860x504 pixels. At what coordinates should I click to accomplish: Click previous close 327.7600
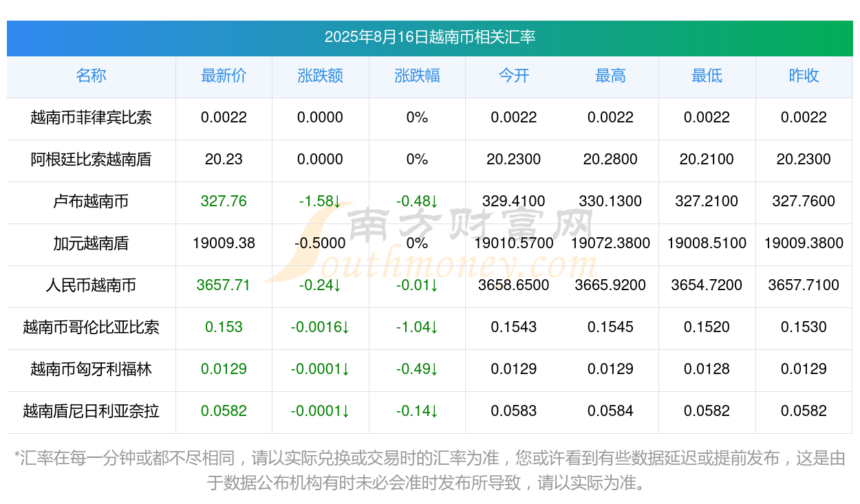804,201
